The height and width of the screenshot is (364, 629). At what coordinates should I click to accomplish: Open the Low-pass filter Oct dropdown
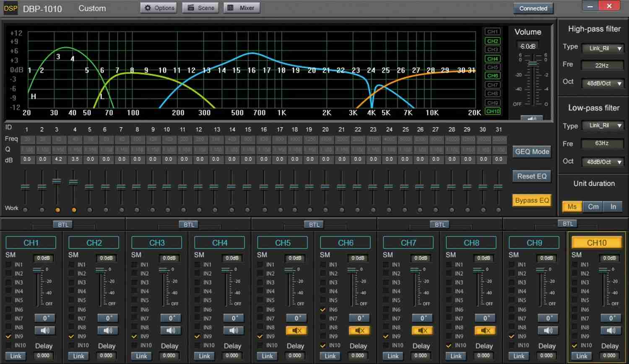click(x=603, y=161)
